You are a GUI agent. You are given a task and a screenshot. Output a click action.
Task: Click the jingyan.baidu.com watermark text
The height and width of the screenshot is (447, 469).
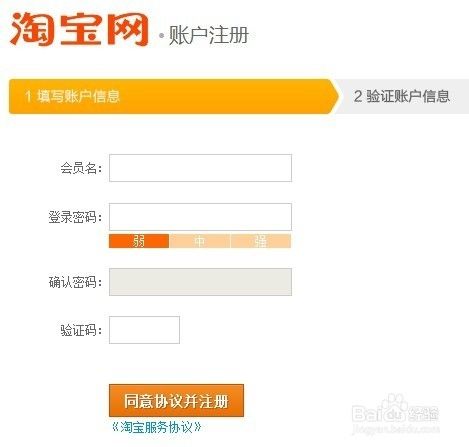pos(395,429)
